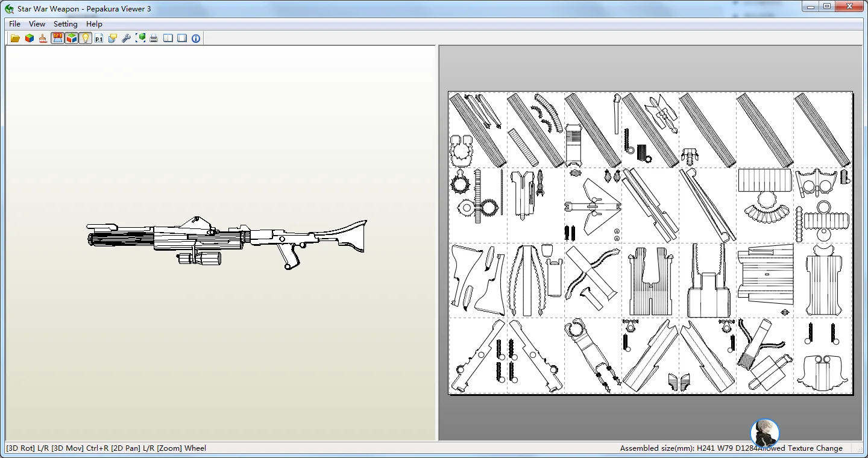
Task: Open the wrench settings icon
Action: (127, 39)
